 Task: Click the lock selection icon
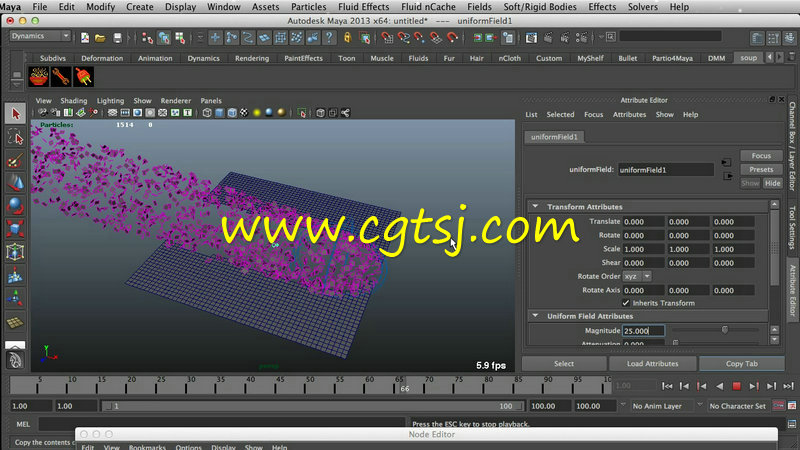click(x=347, y=37)
